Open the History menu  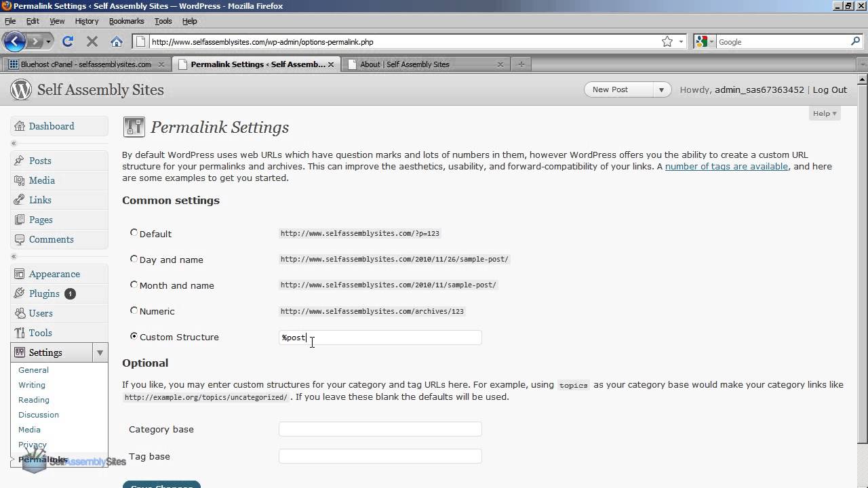click(x=87, y=21)
